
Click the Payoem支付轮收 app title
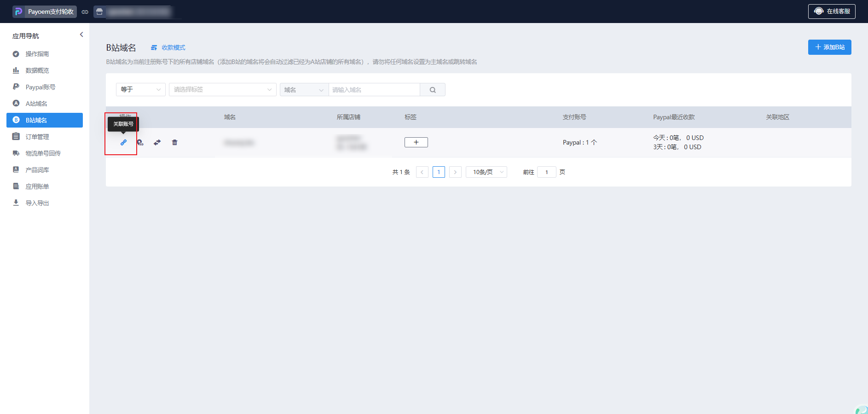[51, 12]
